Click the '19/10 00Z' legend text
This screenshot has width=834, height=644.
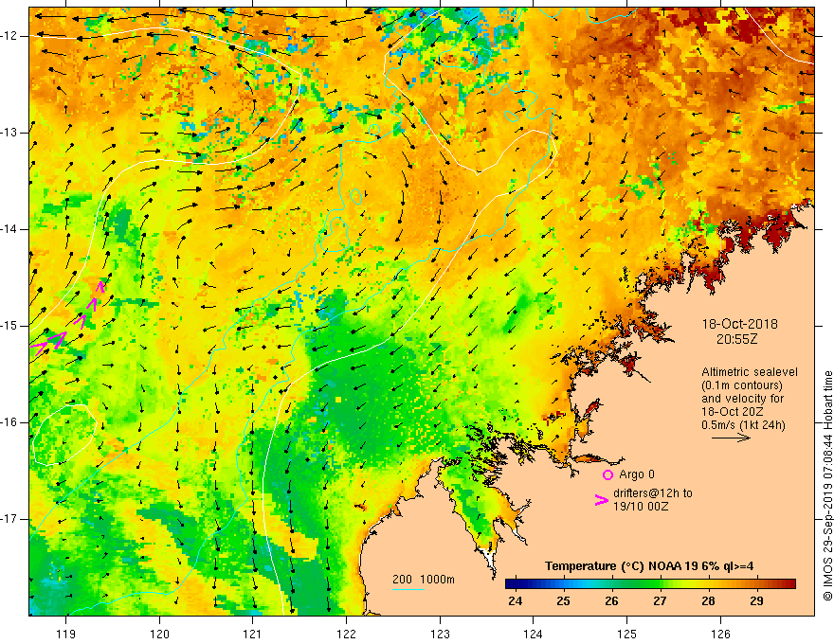coord(641,507)
